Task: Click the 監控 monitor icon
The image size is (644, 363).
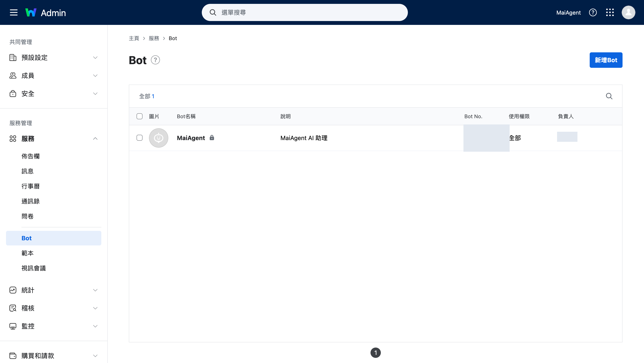Action: 13,326
